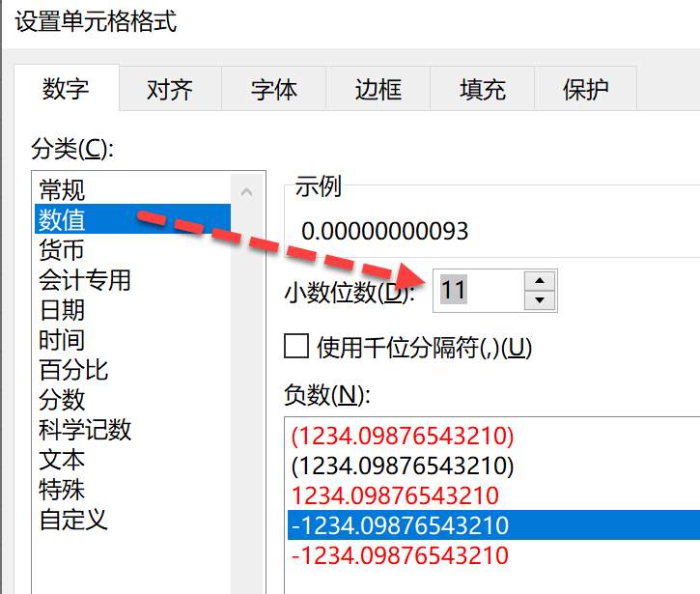Select 常规 in the category list
This screenshot has width=700, height=594.
coord(132,190)
